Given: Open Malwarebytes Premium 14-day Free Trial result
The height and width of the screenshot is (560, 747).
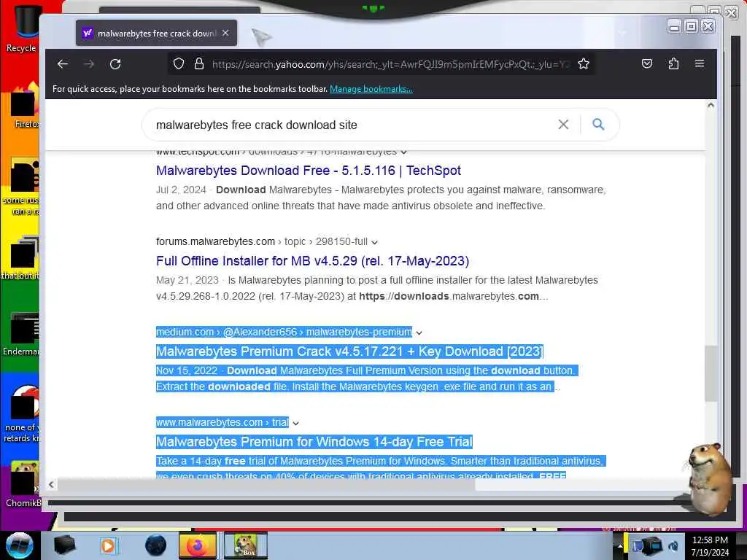Looking at the screenshot, I should [314, 442].
